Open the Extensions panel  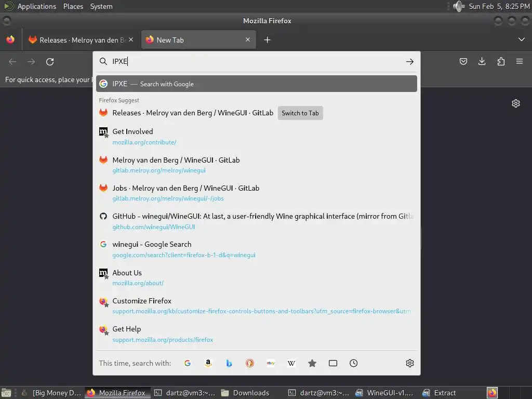501,61
